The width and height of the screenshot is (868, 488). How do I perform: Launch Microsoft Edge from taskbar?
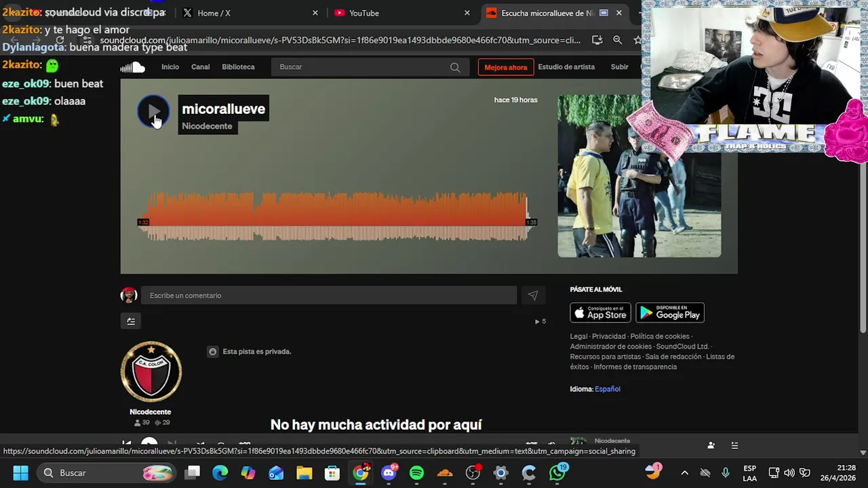coord(220,472)
